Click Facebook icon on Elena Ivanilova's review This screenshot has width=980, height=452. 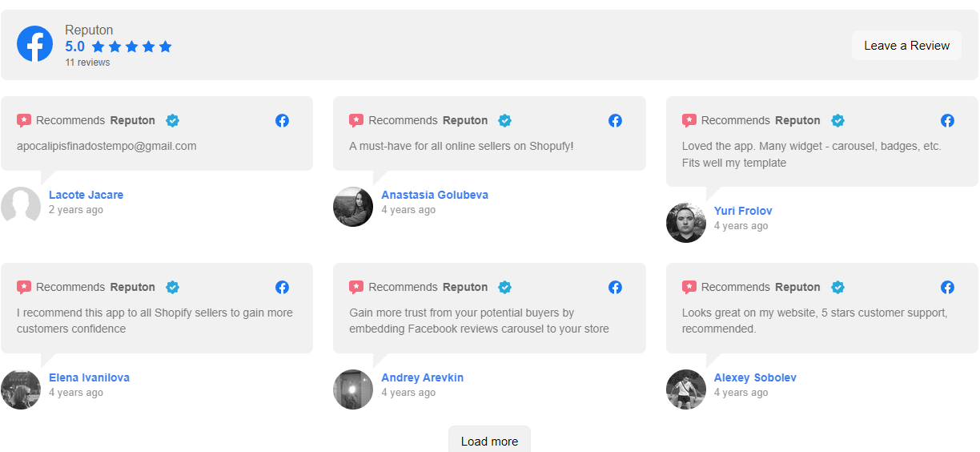(282, 287)
